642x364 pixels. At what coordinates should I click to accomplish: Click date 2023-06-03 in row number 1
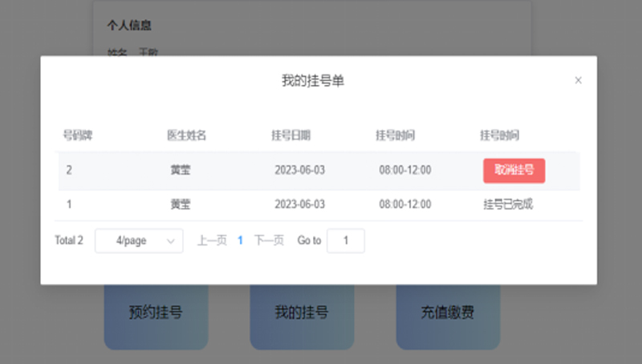click(299, 204)
